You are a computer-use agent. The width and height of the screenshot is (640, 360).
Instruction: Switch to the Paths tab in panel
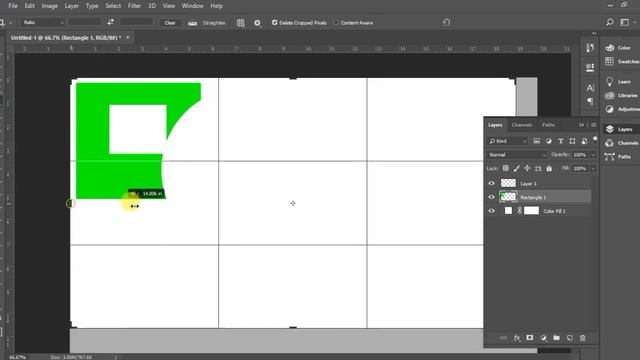tap(548, 125)
